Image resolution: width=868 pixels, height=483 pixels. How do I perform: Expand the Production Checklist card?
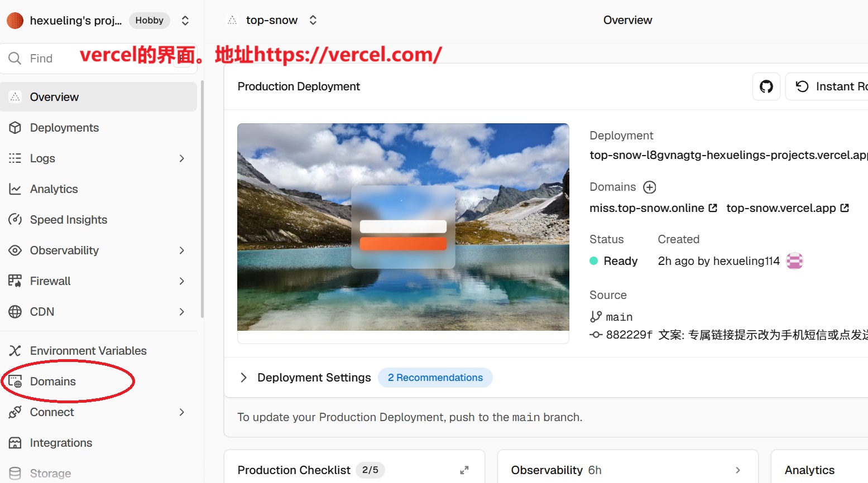[464, 470]
